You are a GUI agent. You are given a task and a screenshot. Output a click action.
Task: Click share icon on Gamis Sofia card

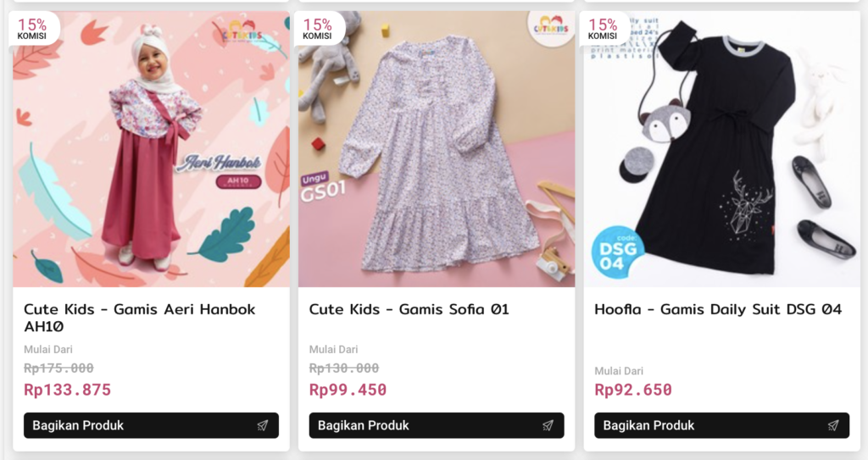[x=548, y=425]
